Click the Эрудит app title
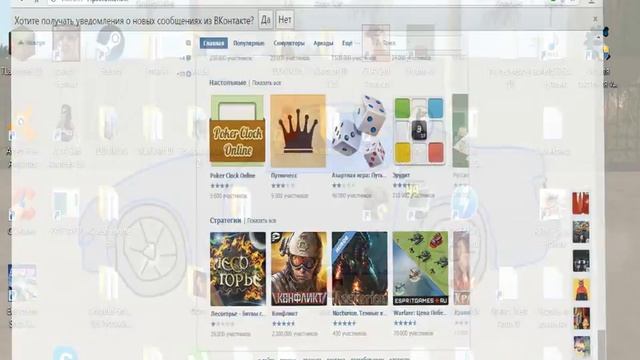The width and height of the screenshot is (640, 360). tap(401, 175)
